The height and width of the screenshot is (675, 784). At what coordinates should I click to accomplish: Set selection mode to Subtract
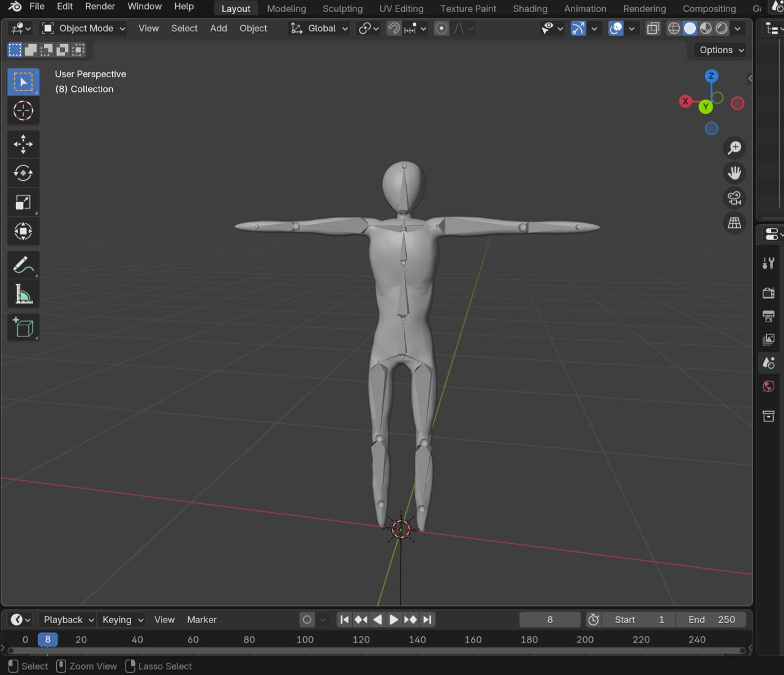(47, 50)
